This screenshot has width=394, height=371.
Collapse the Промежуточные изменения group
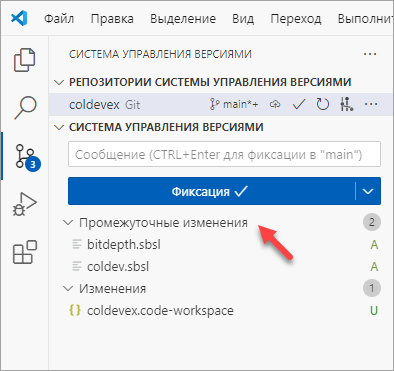68,222
